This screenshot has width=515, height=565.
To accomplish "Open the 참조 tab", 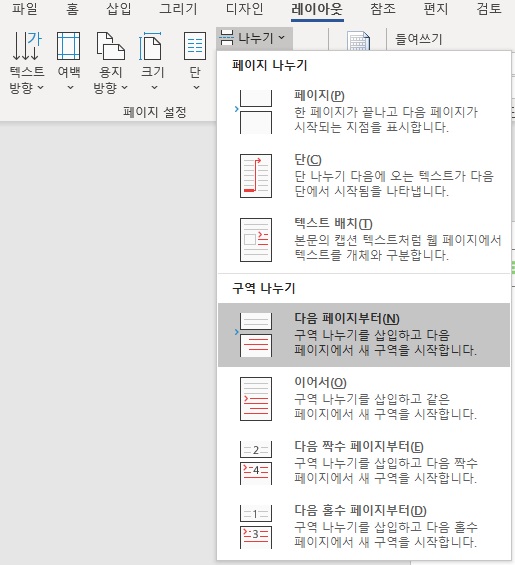I will [383, 9].
